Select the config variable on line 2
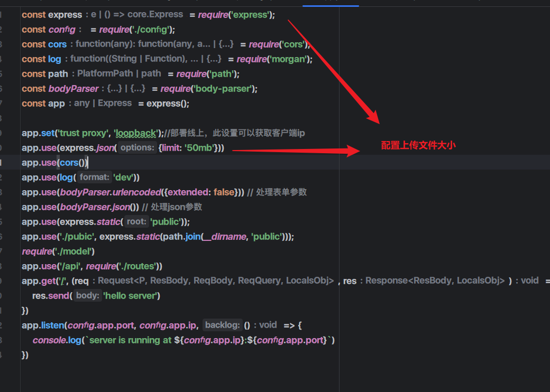Image resolution: width=550 pixels, height=392 pixels. (62, 29)
